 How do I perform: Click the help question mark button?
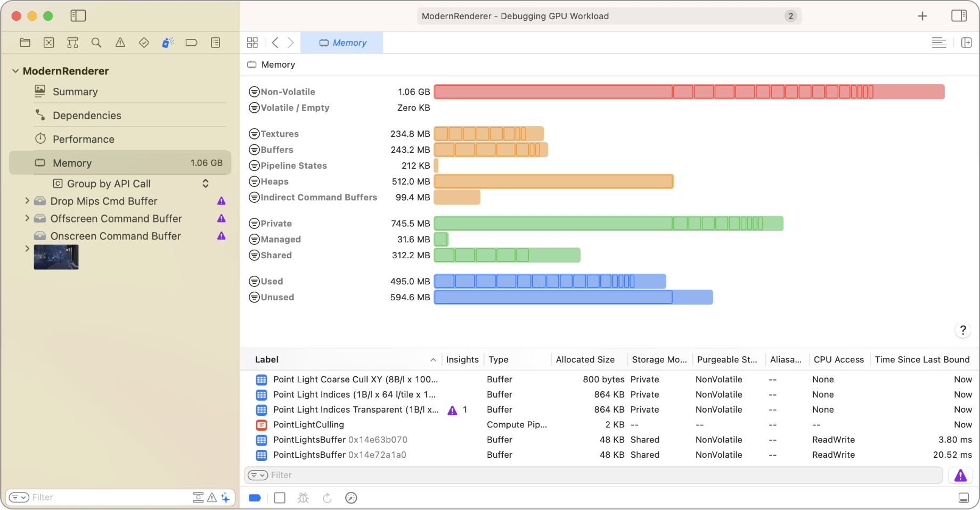[x=962, y=330]
